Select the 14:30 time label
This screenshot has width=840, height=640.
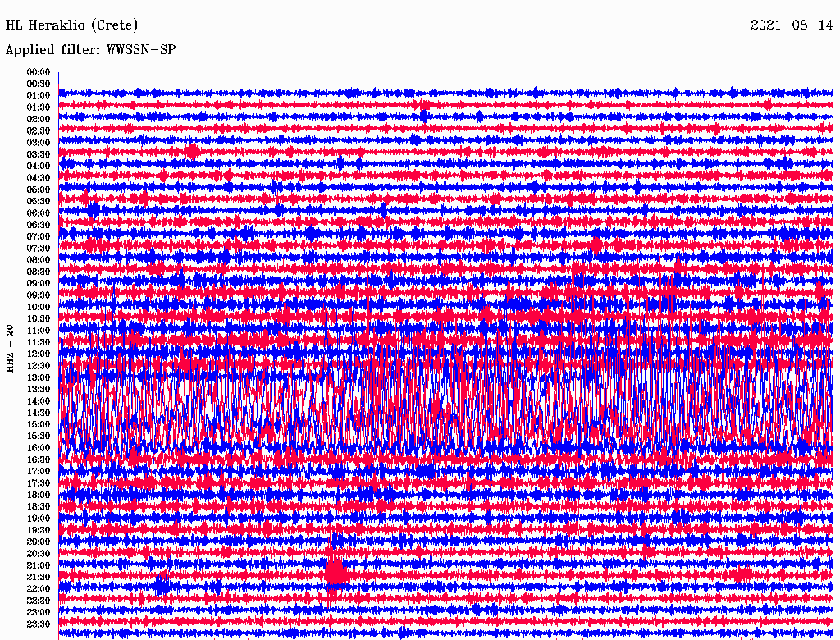point(39,413)
